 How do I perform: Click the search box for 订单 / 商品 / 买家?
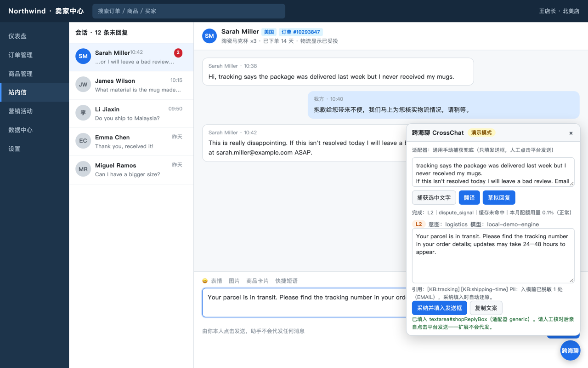pyautogui.click(x=189, y=11)
